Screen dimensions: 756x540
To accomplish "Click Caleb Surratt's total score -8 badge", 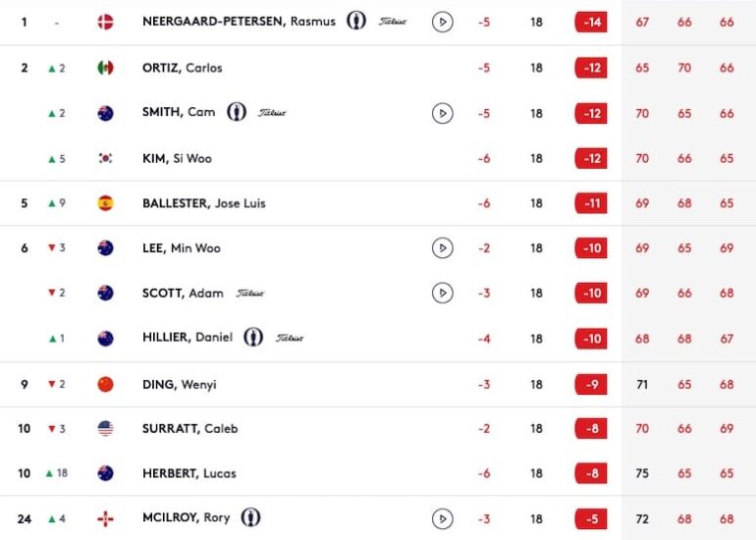I will click(x=591, y=428).
